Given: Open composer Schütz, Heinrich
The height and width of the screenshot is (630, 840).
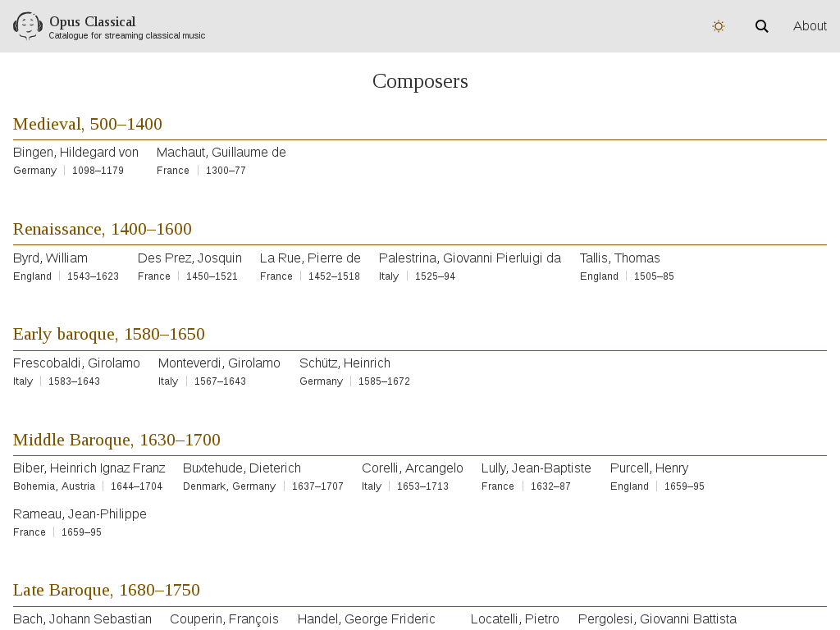Looking at the screenshot, I should tap(345, 363).
